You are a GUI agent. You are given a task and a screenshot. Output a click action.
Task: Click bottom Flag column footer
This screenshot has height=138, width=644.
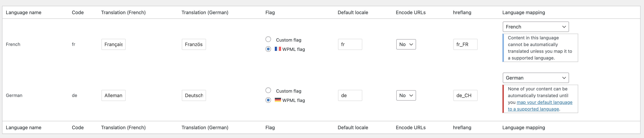click(270, 127)
